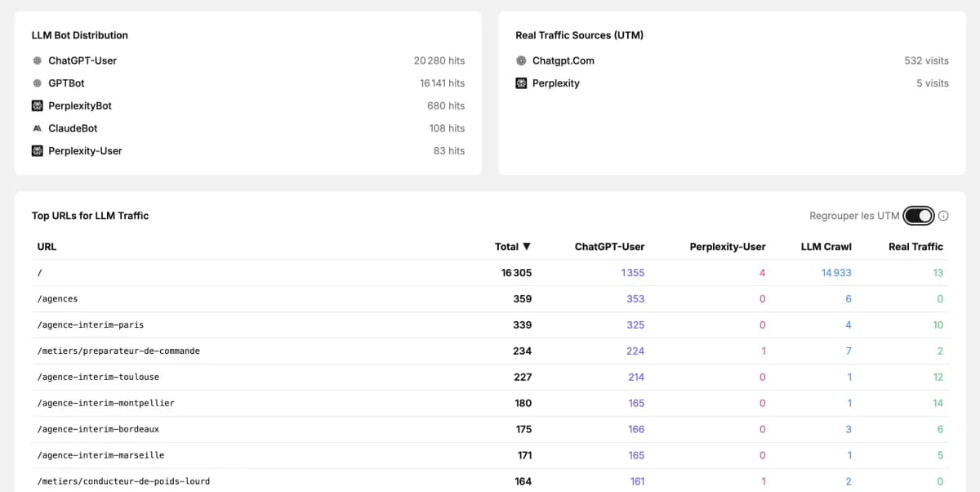Click the Chatgpt.Com source icon
The width and height of the screenshot is (980, 492).
[x=521, y=60]
